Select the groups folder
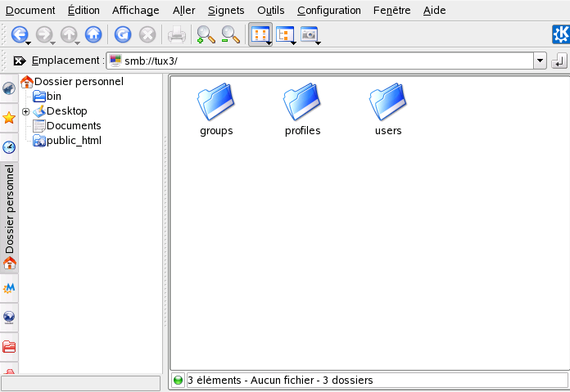The height and width of the screenshot is (392, 570). point(216,110)
